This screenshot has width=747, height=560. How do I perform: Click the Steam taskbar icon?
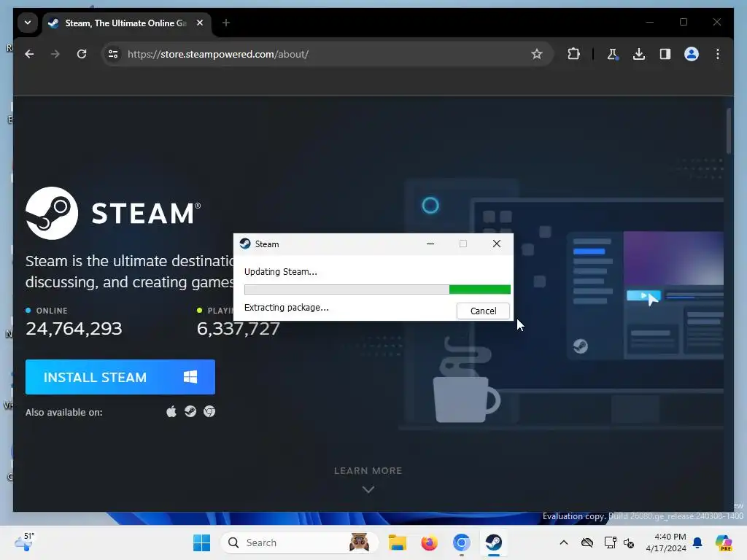coord(494,542)
